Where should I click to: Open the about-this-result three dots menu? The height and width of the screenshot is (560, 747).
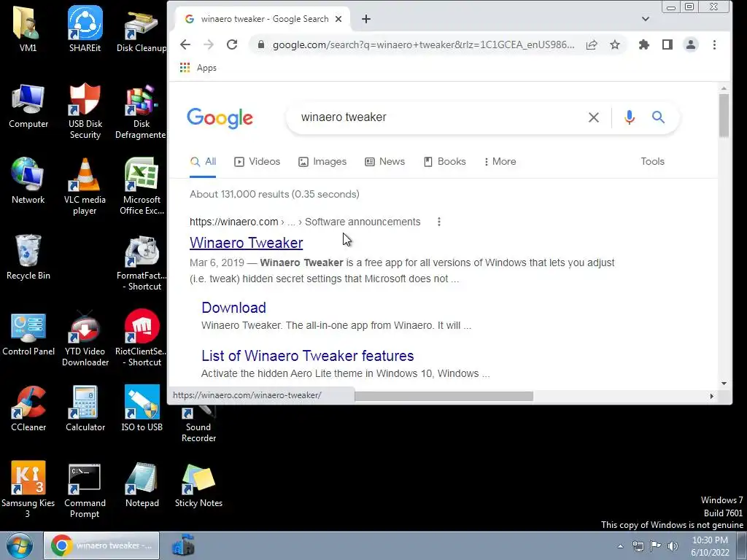438,222
